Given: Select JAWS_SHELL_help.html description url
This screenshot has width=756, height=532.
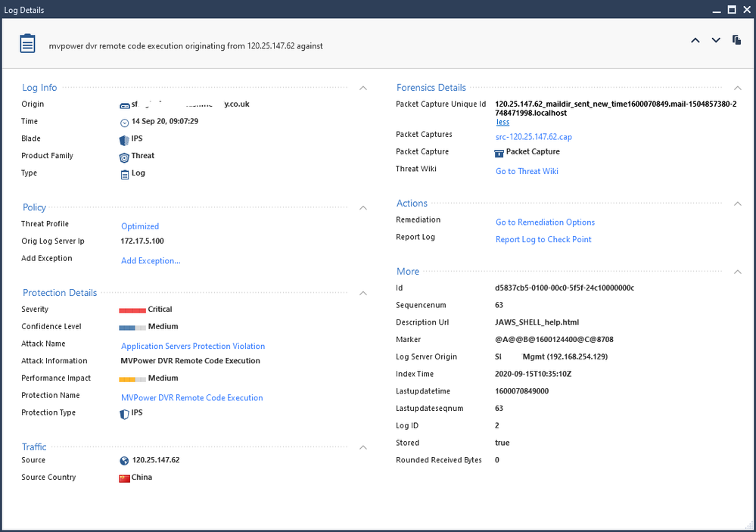Looking at the screenshot, I should click(537, 322).
